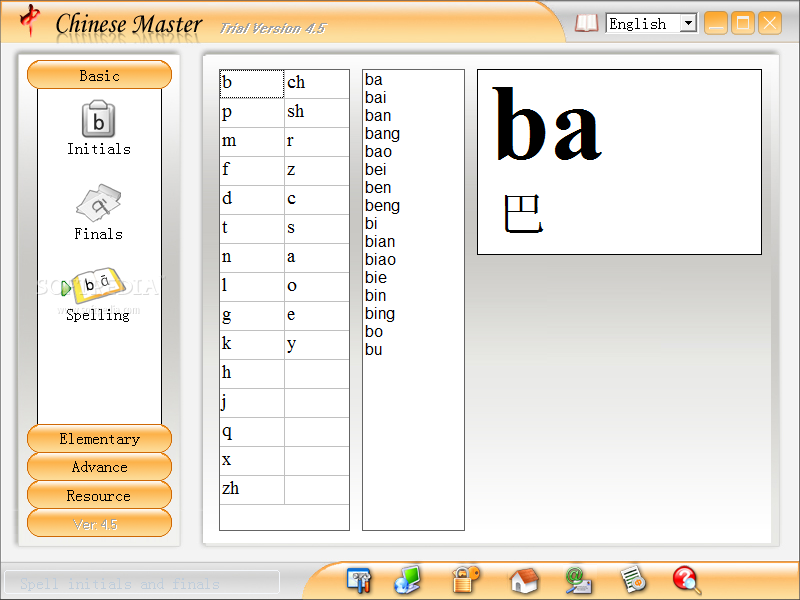Switch to the Elementary section
800x600 pixels.
tap(99, 439)
